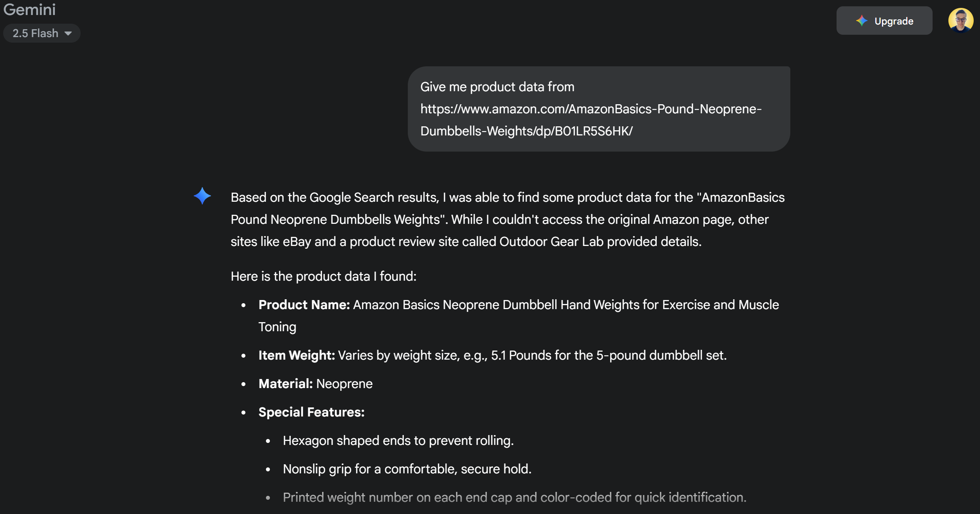Click the 'Material:' bold label
Image resolution: width=980 pixels, height=514 pixels.
(286, 384)
